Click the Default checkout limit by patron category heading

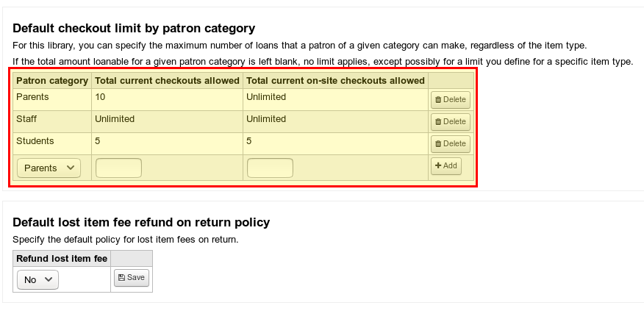(134, 29)
